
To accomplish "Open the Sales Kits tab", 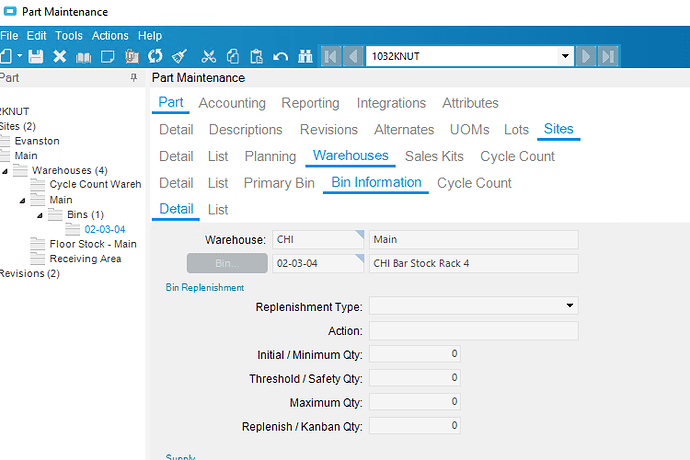I will tap(434, 156).
